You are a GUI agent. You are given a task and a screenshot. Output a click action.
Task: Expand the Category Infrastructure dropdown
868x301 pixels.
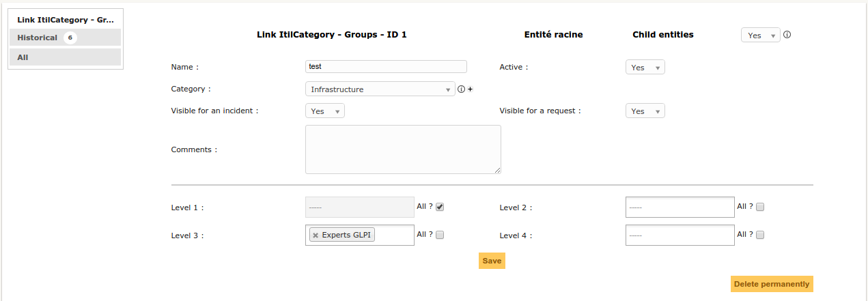point(380,89)
